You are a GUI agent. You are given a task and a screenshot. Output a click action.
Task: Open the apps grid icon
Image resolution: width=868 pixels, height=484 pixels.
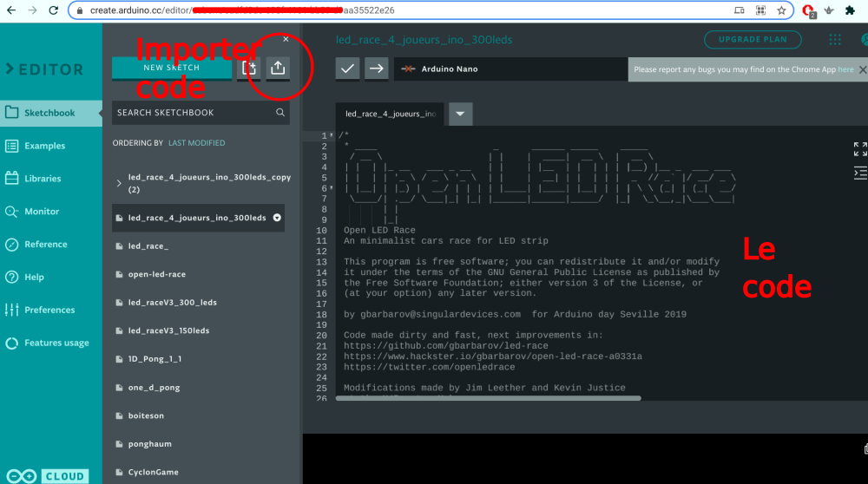click(835, 40)
